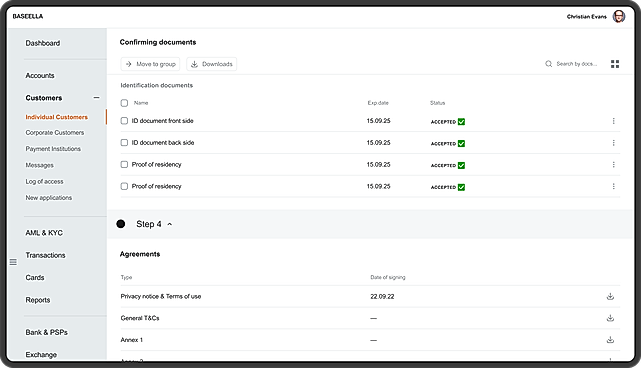Click the search magnifier icon
The height and width of the screenshot is (368, 641).
(549, 64)
